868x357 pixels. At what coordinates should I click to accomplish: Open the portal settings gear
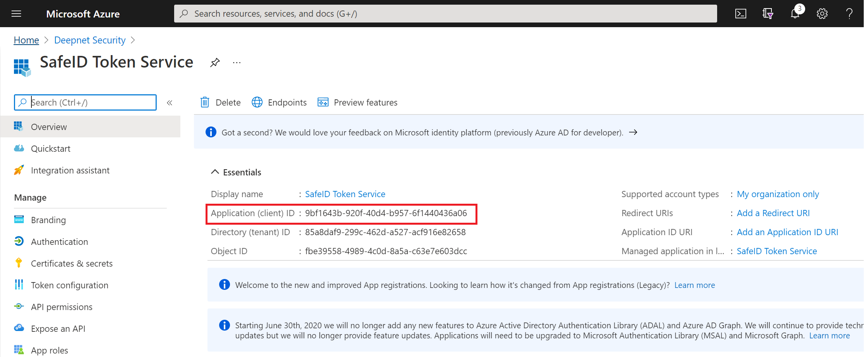tap(822, 14)
